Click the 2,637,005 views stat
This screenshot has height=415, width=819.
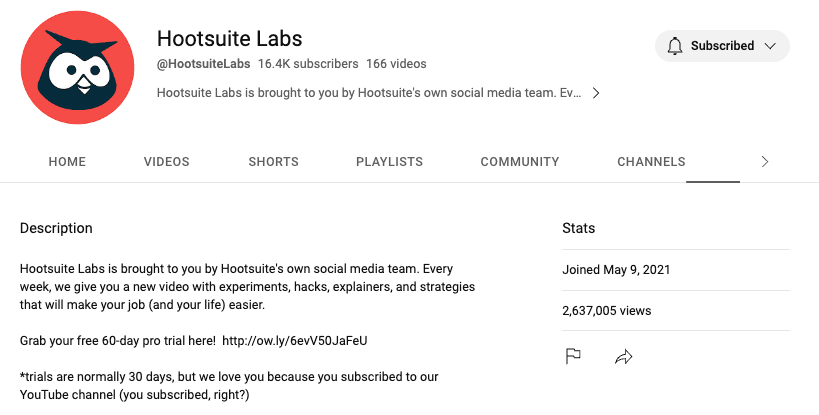pyautogui.click(x=606, y=311)
